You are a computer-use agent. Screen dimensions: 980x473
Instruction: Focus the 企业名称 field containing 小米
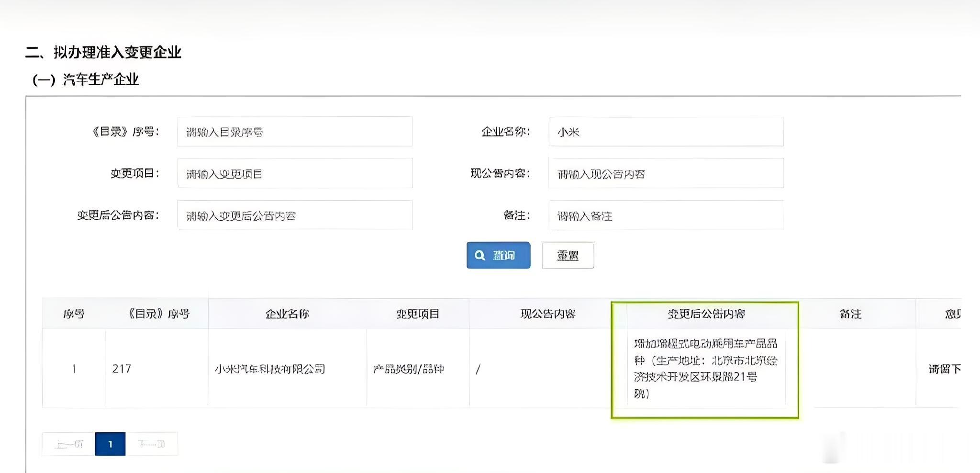coord(666,132)
